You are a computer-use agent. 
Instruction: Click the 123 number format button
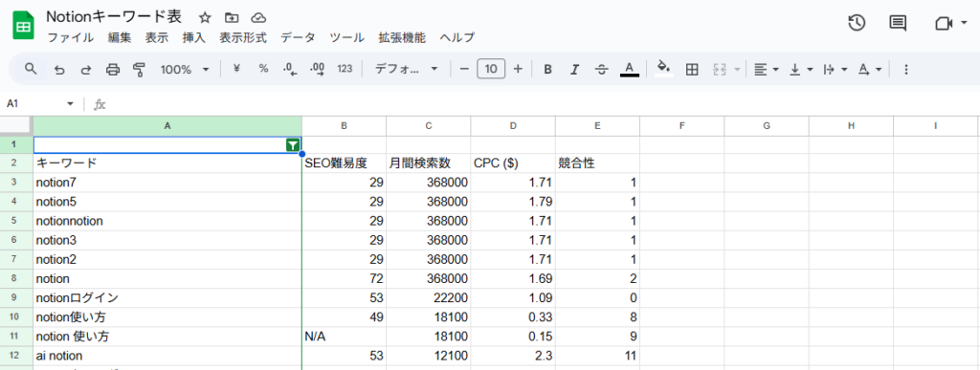pyautogui.click(x=345, y=69)
